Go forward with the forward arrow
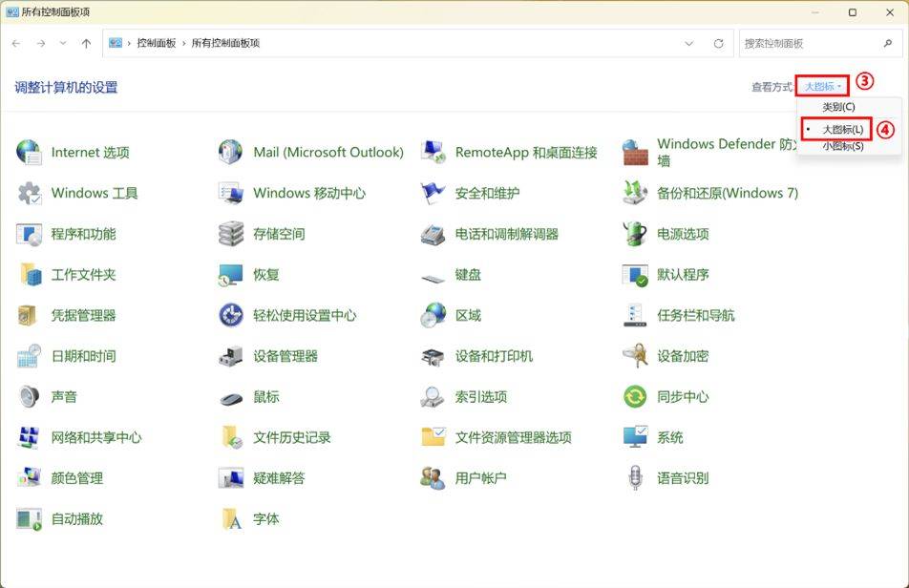909x588 pixels. (x=40, y=43)
